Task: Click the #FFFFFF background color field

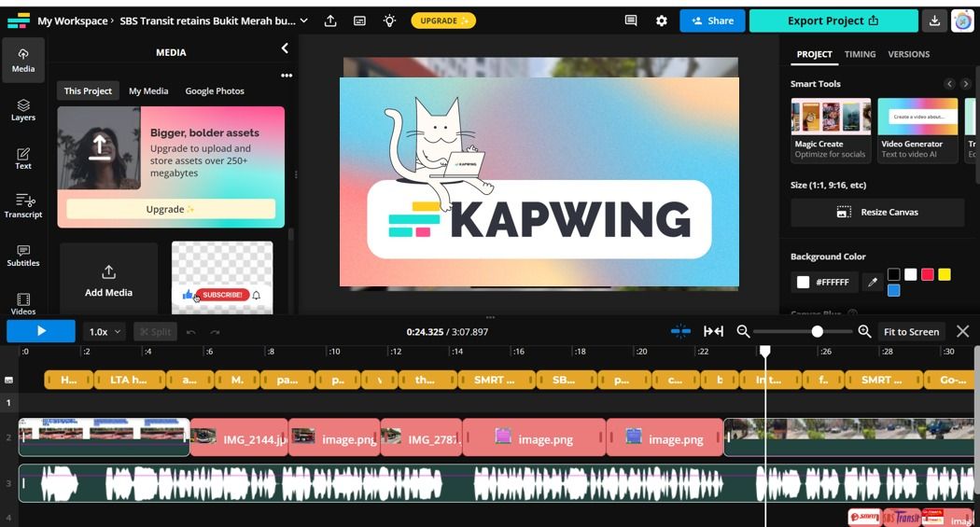Action: (x=824, y=283)
